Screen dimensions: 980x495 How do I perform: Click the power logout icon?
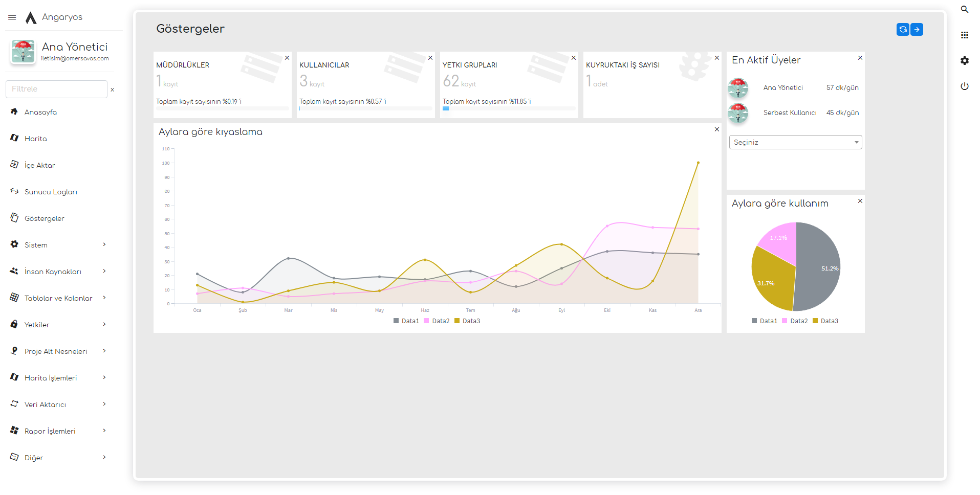(965, 86)
